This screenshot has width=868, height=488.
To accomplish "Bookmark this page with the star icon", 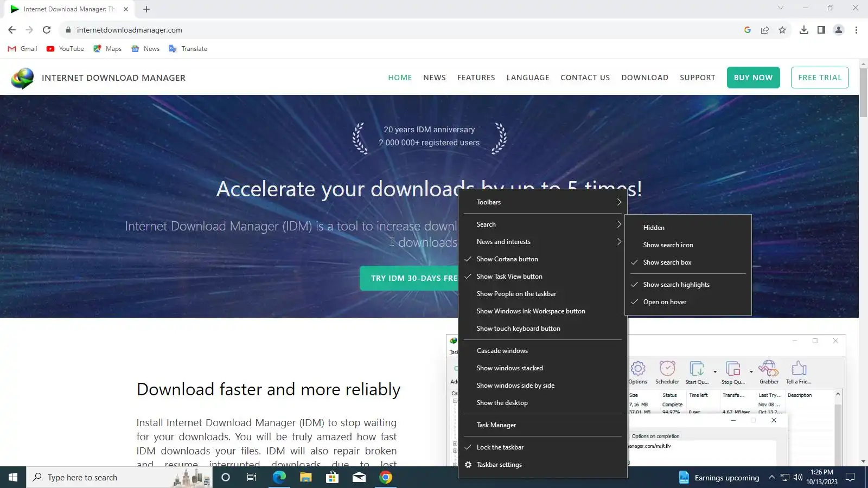I will (782, 30).
